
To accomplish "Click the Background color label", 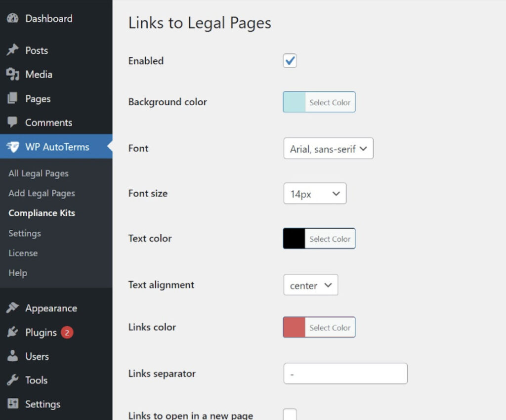I will pyautogui.click(x=168, y=102).
